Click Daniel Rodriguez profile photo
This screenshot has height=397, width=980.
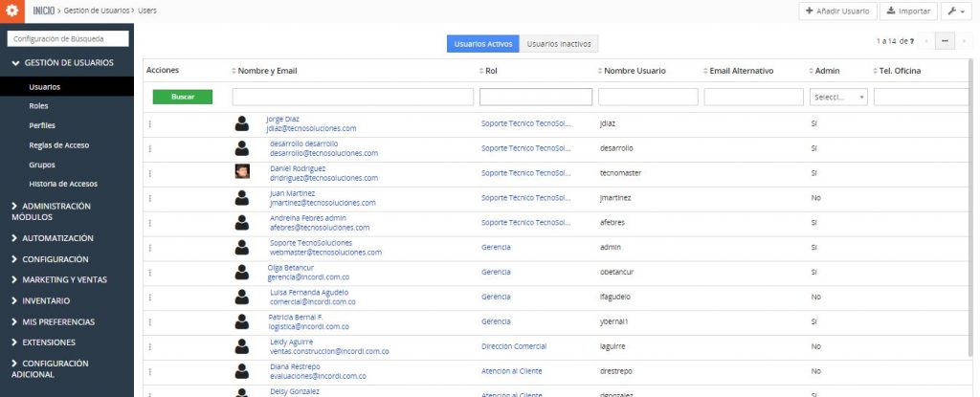[x=243, y=172]
